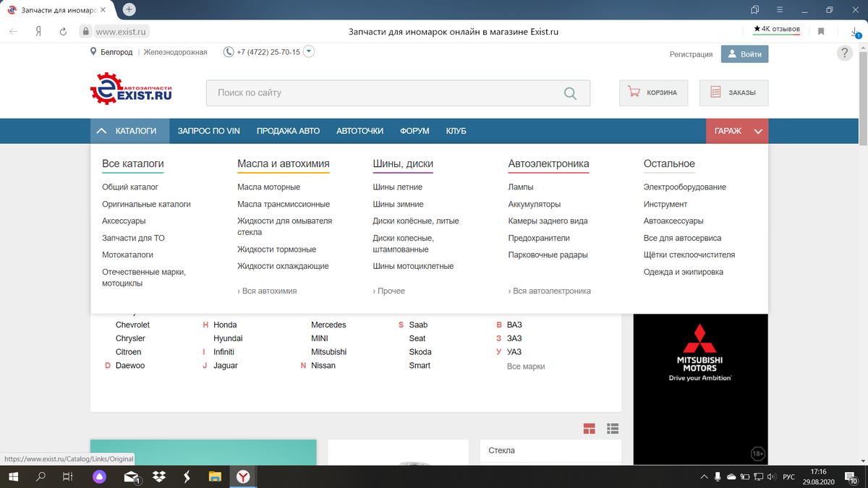Open File Explorer in the taskbar

click(215, 476)
